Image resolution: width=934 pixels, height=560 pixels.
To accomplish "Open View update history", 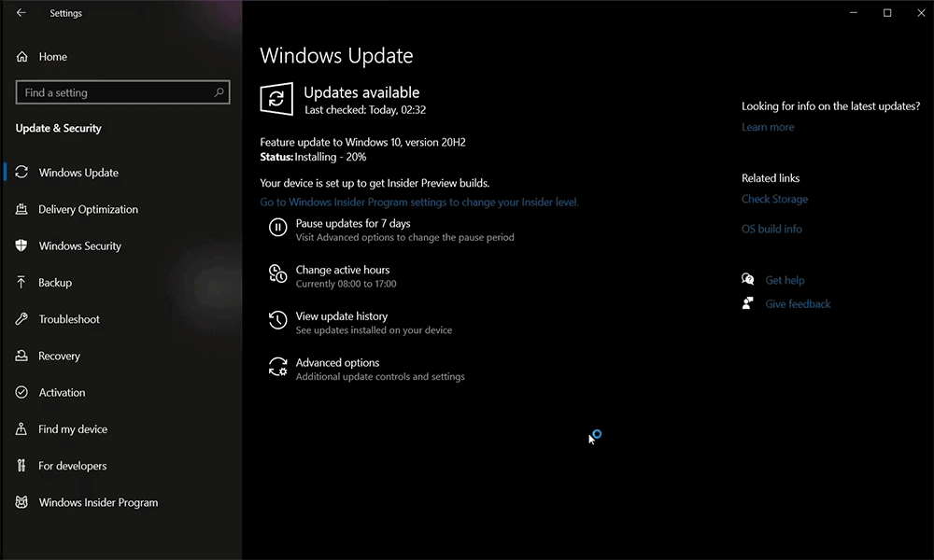I will click(341, 316).
